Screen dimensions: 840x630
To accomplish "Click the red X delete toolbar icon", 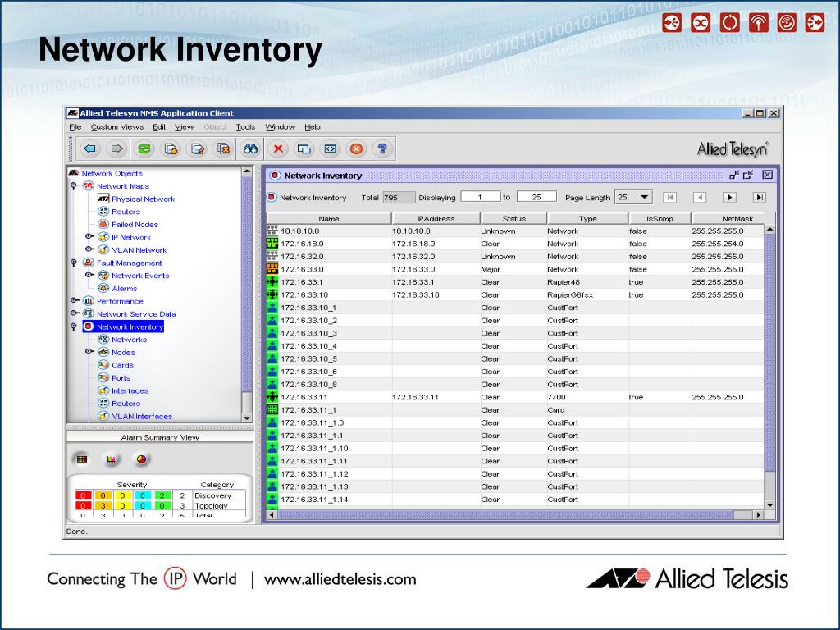I will coord(278,148).
